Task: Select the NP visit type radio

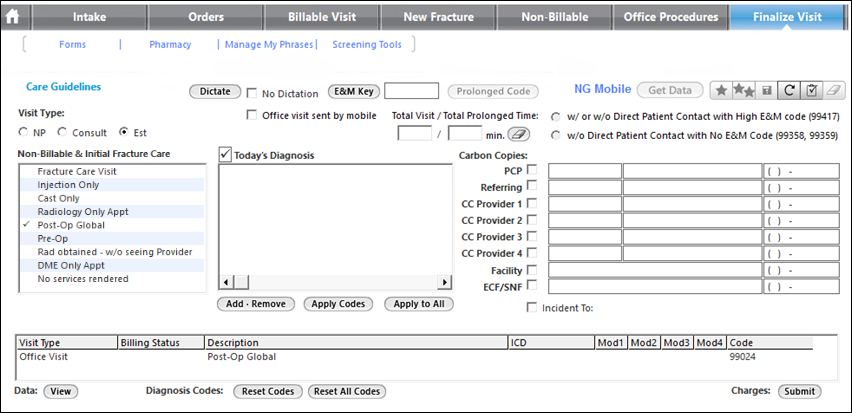Action: (23, 132)
